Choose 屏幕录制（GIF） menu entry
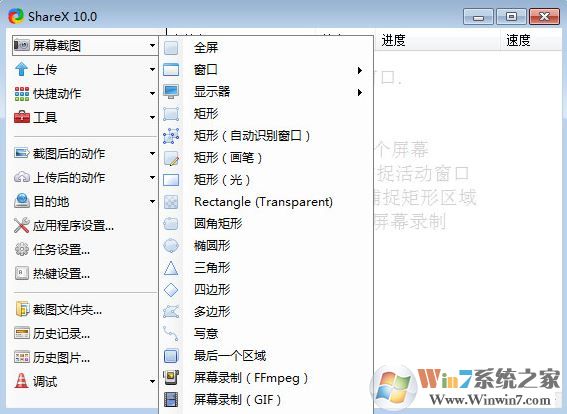Screen dimensions: 567x414 pos(267,400)
